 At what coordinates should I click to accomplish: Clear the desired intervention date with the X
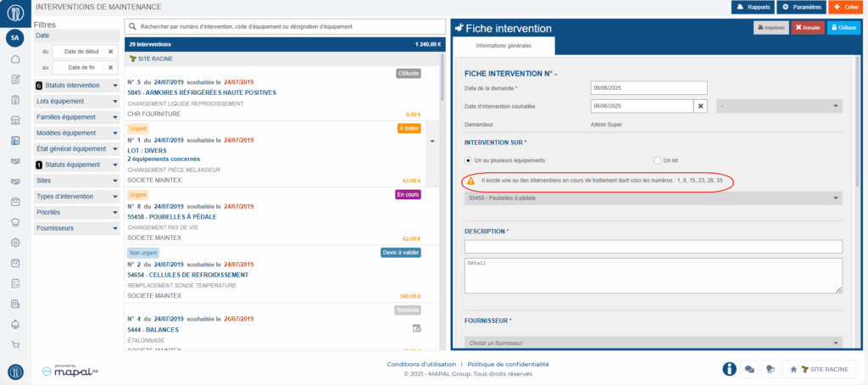[x=700, y=106]
